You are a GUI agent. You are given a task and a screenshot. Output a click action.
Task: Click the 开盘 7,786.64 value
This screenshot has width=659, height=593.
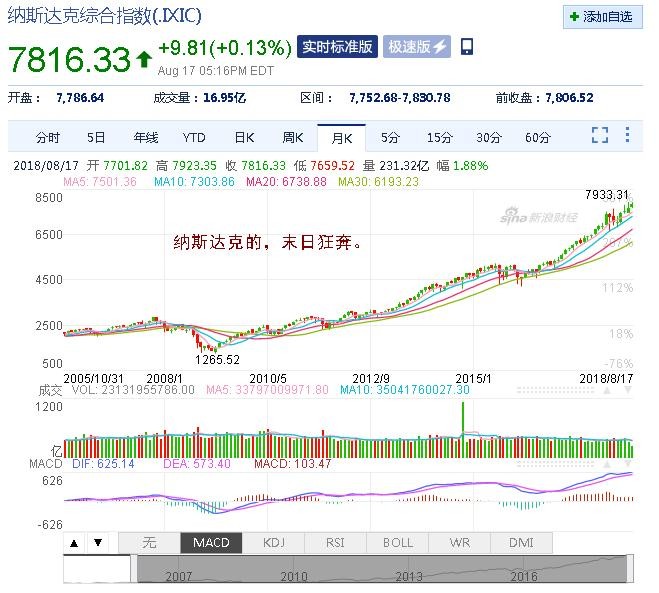pyautogui.click(x=80, y=98)
